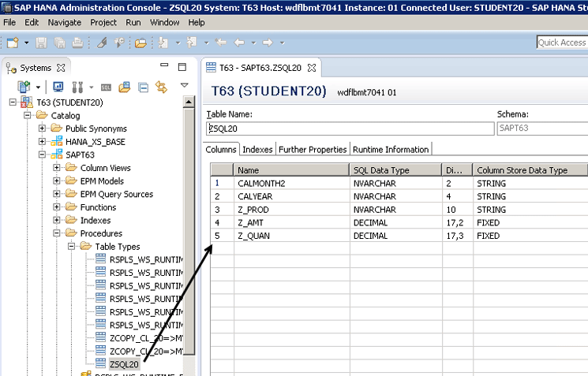Open the Help menu
The image size is (588, 376).
point(197,23)
